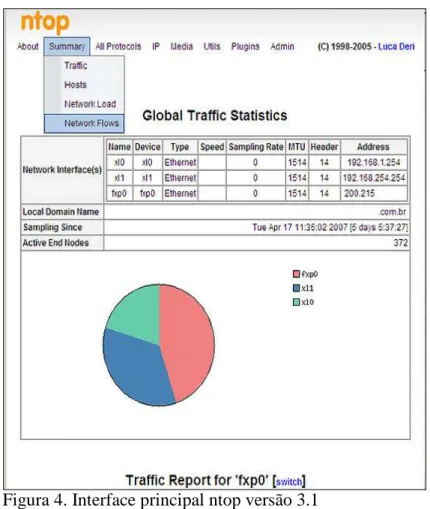Select Hosts from the Summary dropdown
The width and height of the screenshot is (430, 509).
75,85
